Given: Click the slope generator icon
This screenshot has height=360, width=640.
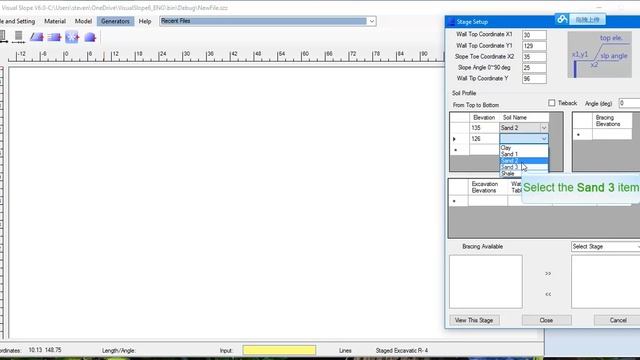Looking at the screenshot, I should (x=36, y=37).
